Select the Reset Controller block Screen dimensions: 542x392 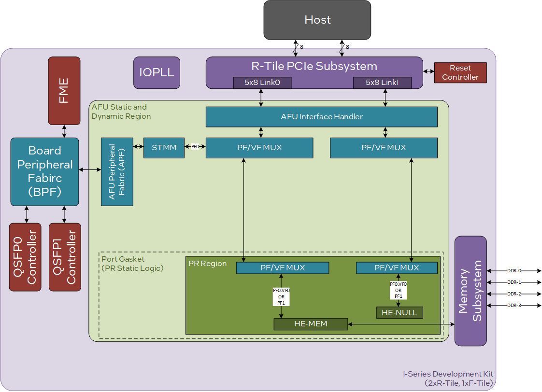coord(460,72)
